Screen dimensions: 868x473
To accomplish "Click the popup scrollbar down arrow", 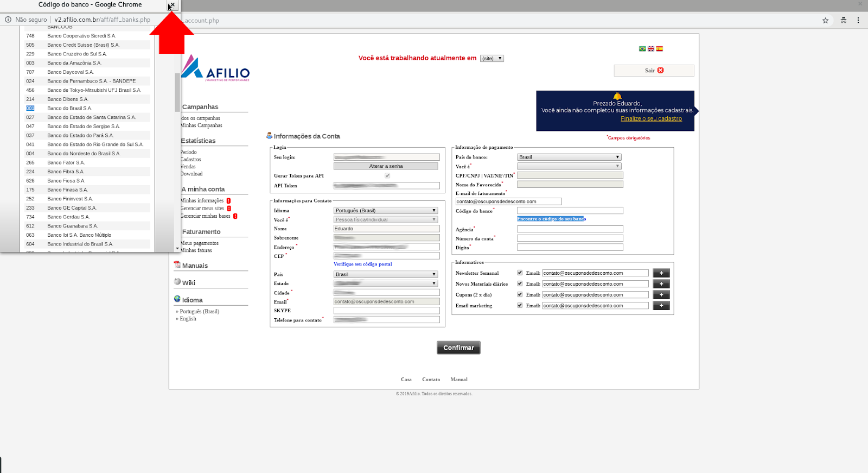I will coord(177,249).
